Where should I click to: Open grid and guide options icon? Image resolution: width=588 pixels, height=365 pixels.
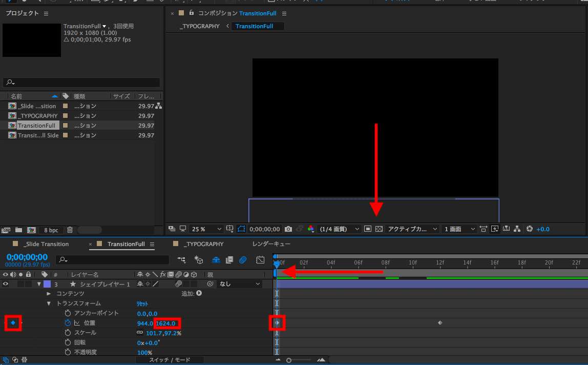(x=230, y=229)
